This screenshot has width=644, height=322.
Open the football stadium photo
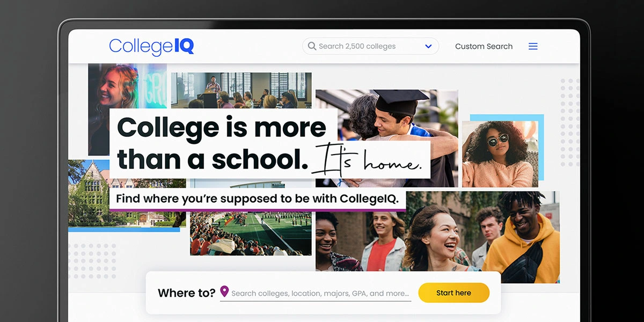(251, 233)
